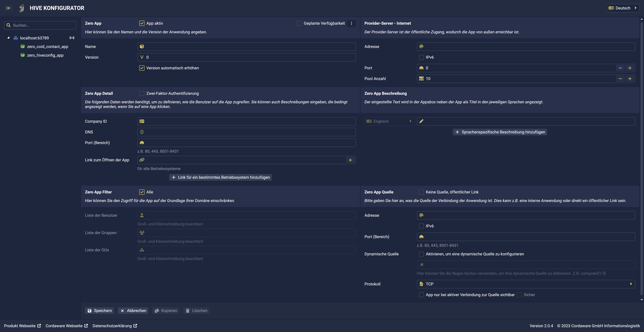Click the DNS input field
Image resolution: width=644 pixels, height=332 pixels.
pyautogui.click(x=247, y=132)
